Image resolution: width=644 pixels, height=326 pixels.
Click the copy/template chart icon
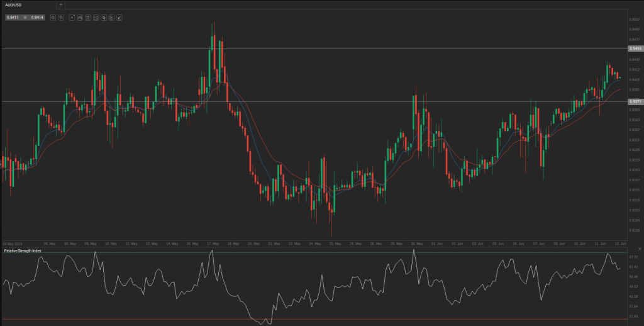pos(104,18)
